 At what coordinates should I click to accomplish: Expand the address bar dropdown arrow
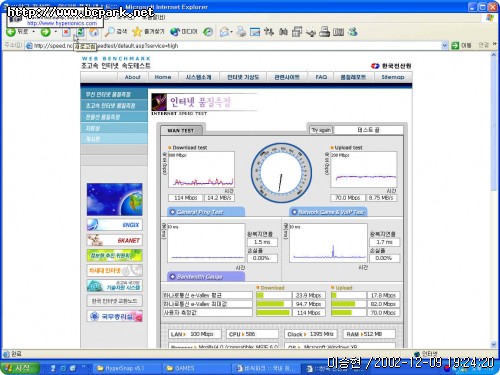pos(444,45)
